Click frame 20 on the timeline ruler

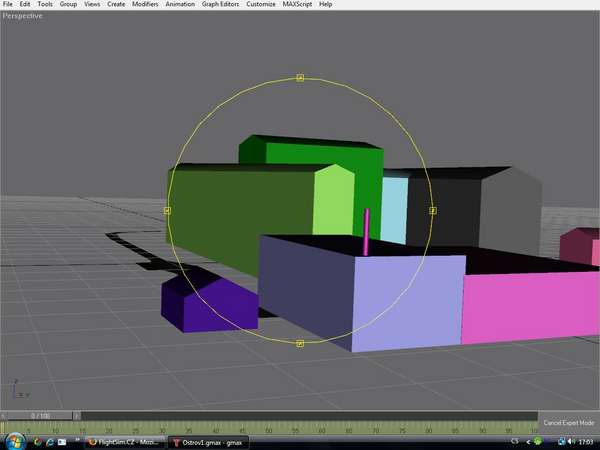click(109, 430)
